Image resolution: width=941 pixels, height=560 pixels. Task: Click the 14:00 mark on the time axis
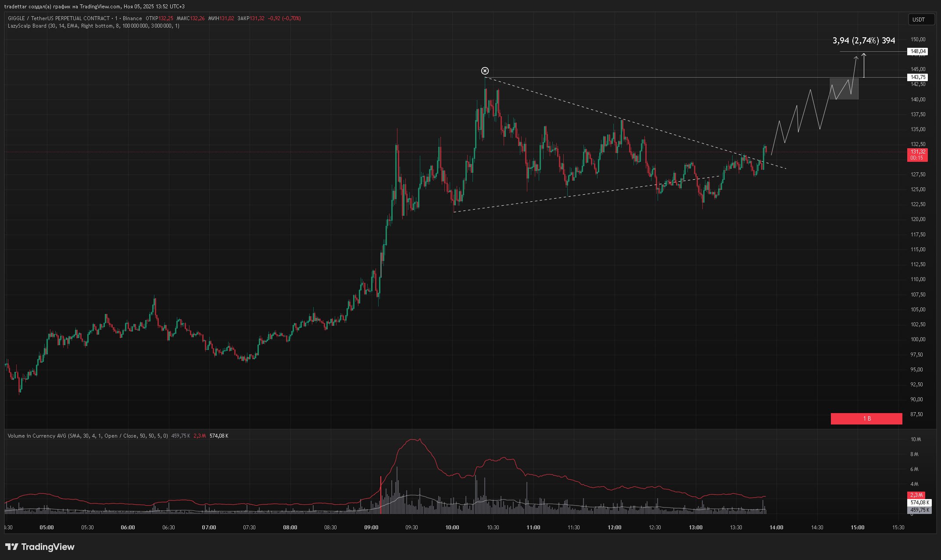click(x=776, y=528)
